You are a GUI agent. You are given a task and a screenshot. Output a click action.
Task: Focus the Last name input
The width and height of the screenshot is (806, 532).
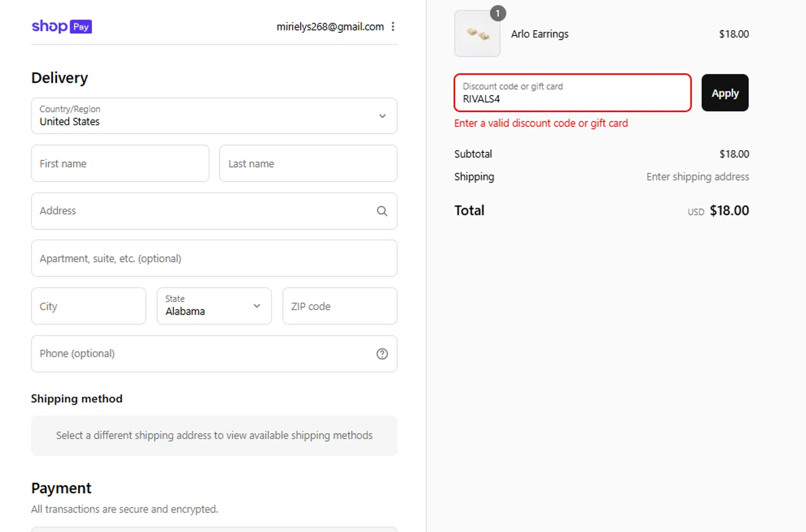(308, 163)
